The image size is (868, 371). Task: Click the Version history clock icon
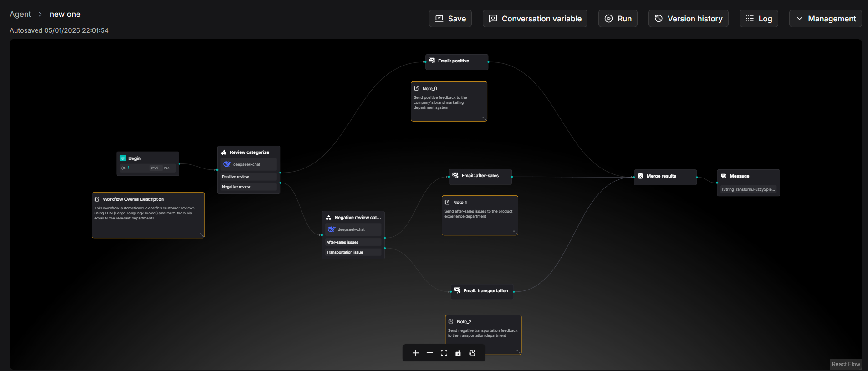pyautogui.click(x=659, y=19)
